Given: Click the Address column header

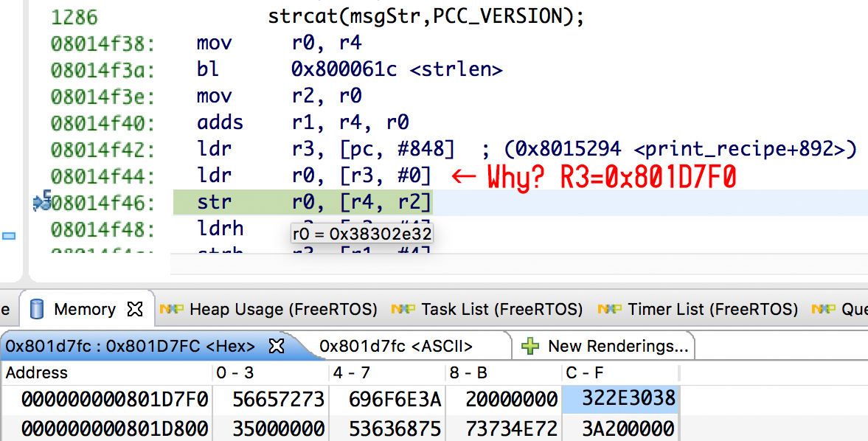Looking at the screenshot, I should [37, 372].
